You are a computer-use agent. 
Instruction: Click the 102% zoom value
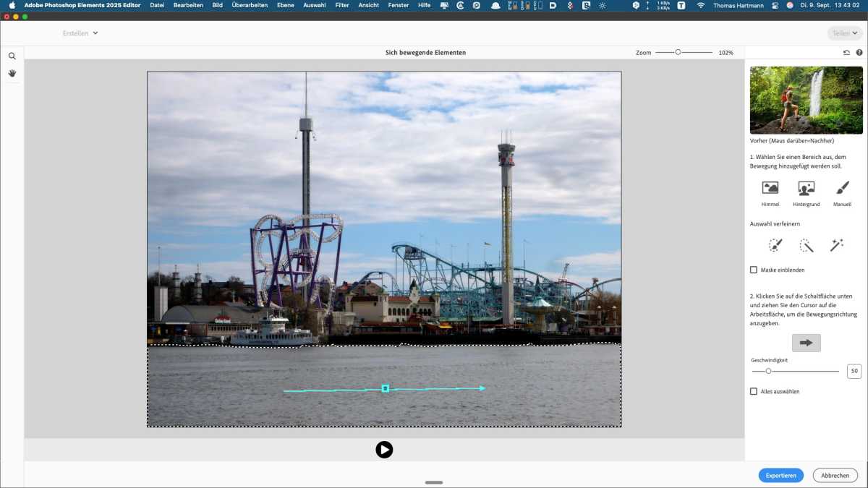pos(726,53)
